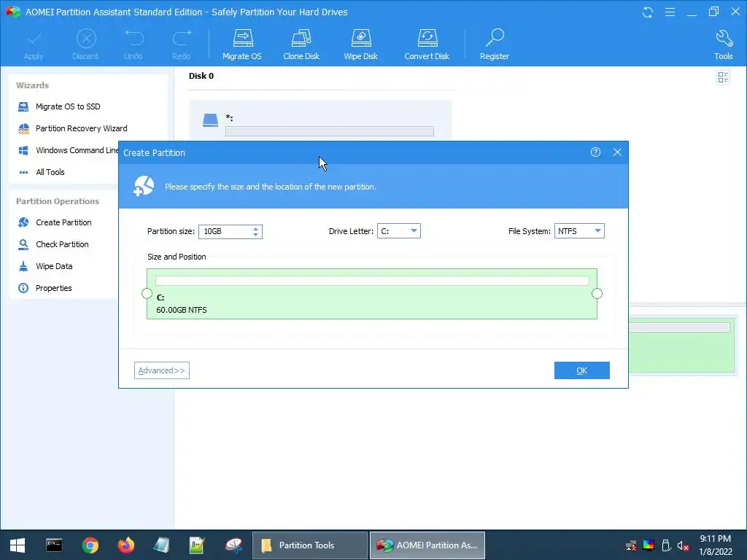Screen dimensions: 747x560
Task: Click the Partition size input field
Action: point(225,231)
